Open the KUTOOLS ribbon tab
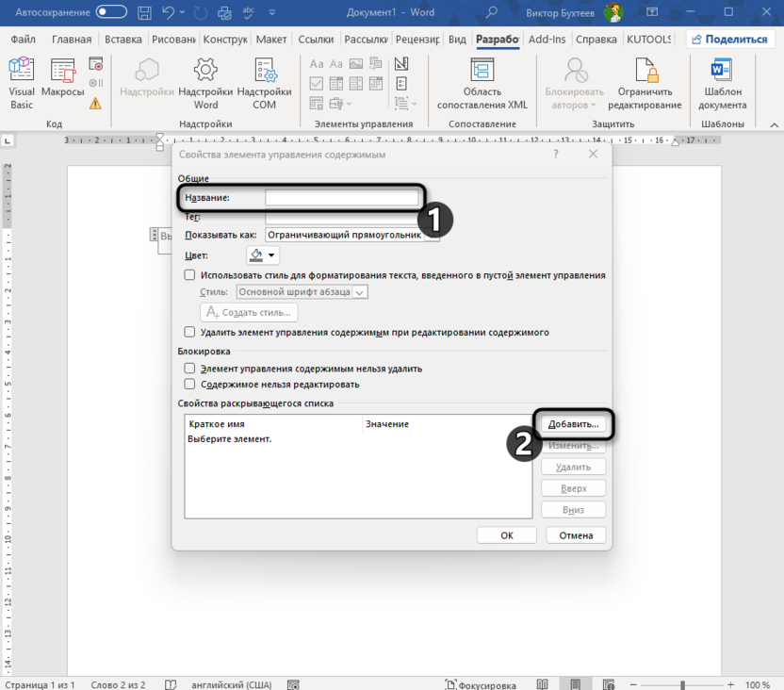Viewport: 784px width, 690px height. (x=649, y=40)
